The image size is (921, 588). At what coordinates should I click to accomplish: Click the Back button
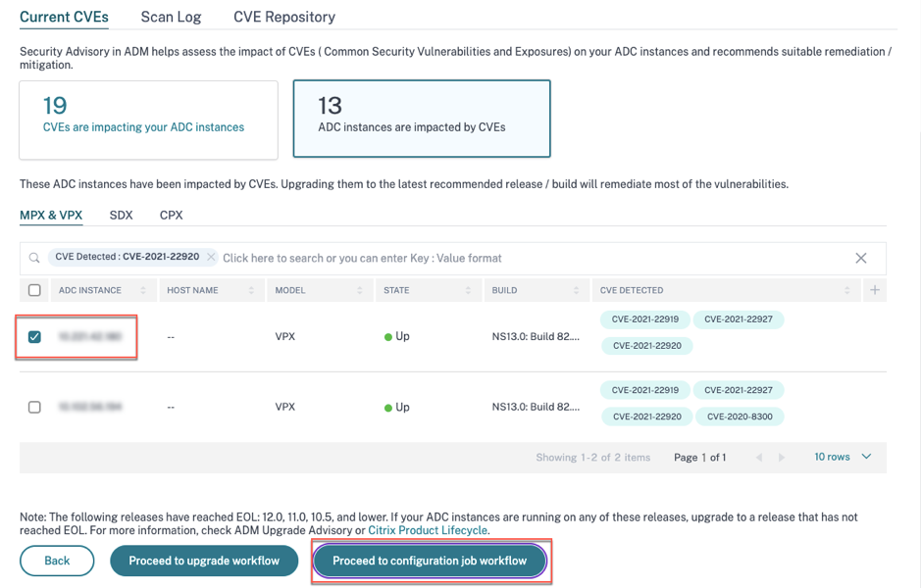pyautogui.click(x=57, y=561)
